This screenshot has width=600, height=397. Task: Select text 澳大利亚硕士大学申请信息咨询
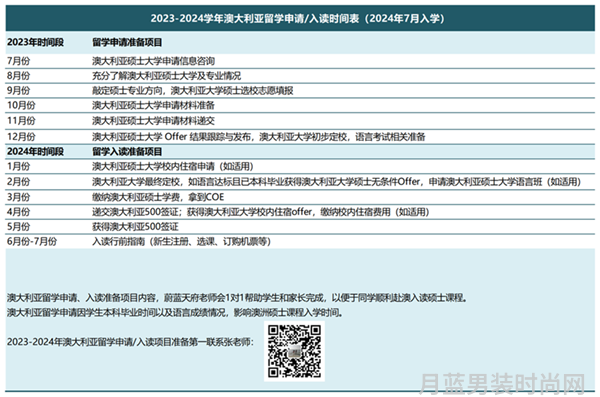153,61
